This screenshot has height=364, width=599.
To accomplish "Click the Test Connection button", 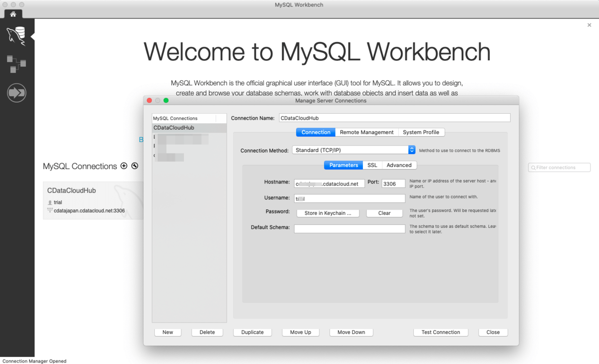I will coord(441,332).
